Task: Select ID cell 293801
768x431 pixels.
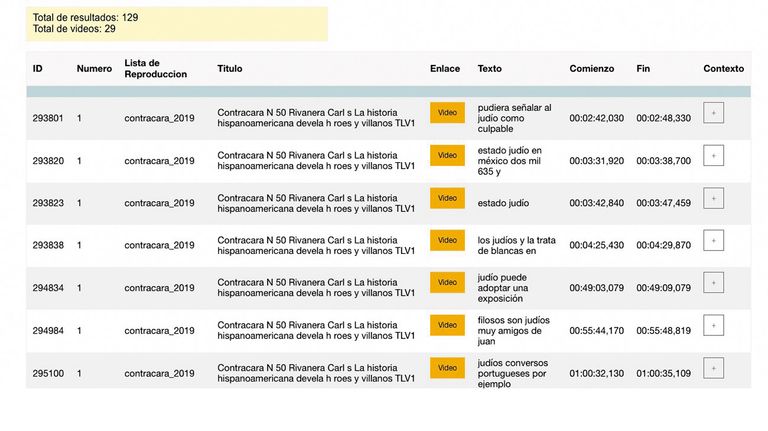Action: point(48,118)
